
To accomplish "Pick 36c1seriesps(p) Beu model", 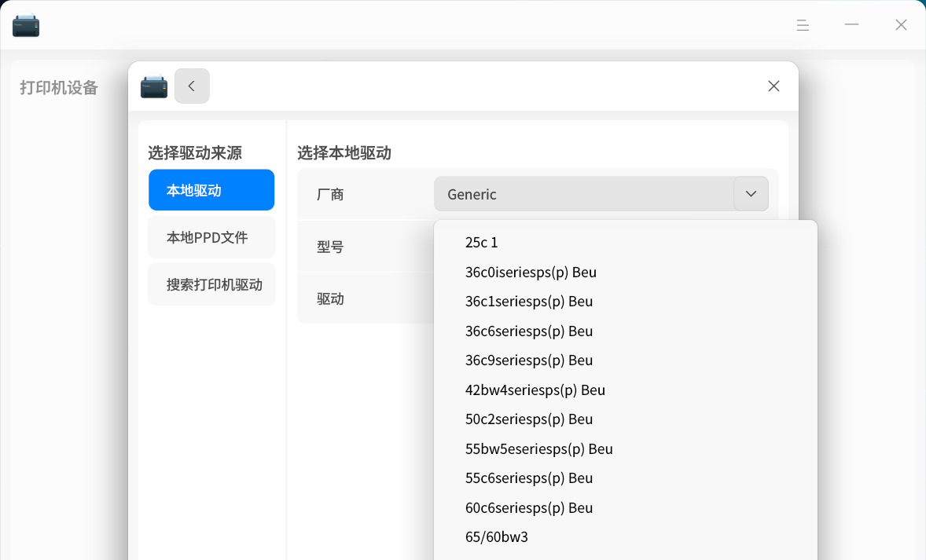I will pos(626,302).
